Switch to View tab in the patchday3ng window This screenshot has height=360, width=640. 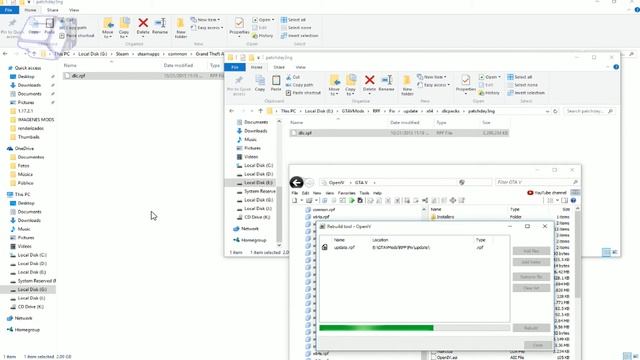(300, 67)
